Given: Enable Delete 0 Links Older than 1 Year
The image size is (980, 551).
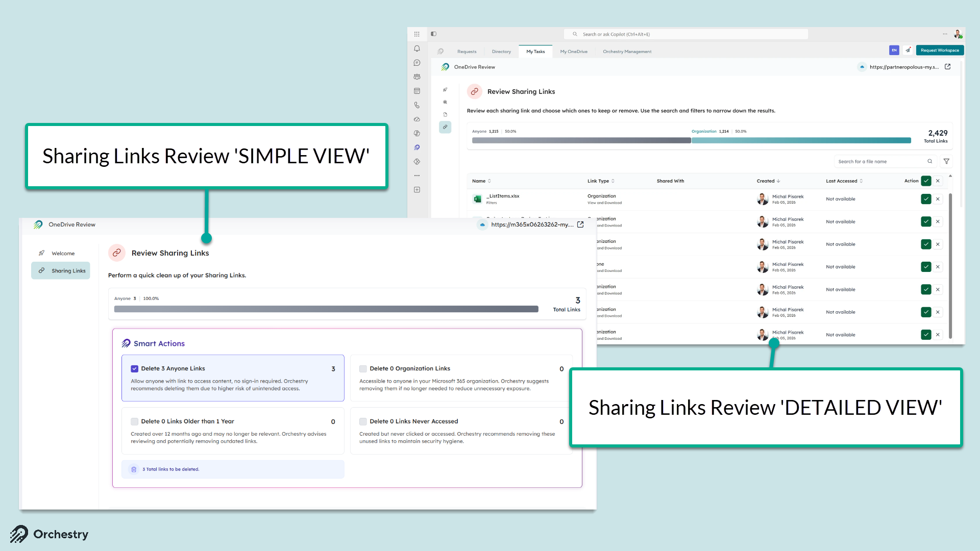Looking at the screenshot, I should click(135, 421).
